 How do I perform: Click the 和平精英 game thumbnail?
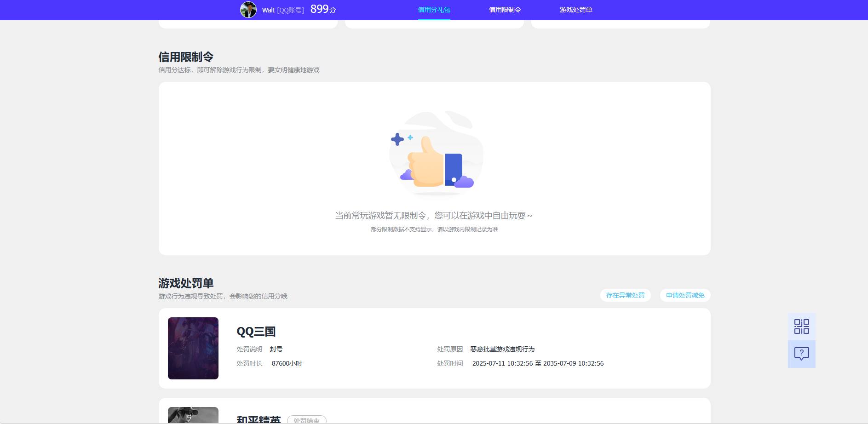tap(193, 415)
